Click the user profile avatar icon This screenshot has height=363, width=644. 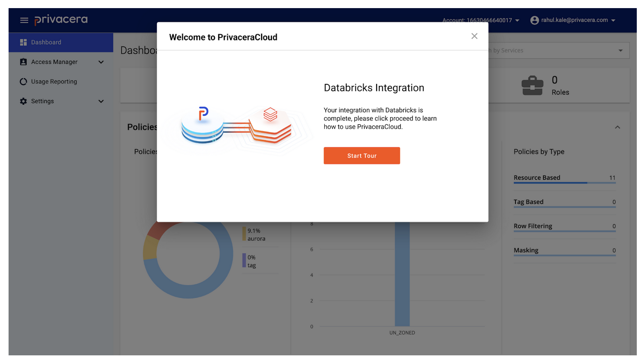tap(534, 20)
